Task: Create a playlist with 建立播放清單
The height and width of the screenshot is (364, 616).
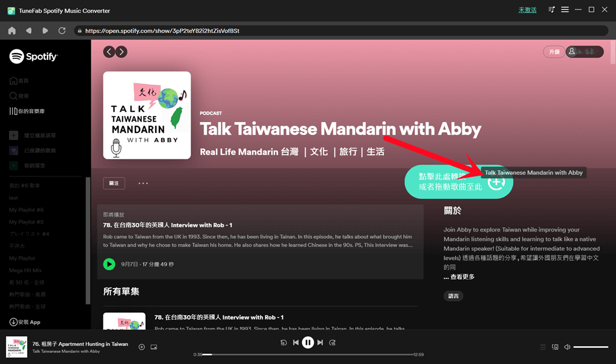Action: (x=32, y=135)
